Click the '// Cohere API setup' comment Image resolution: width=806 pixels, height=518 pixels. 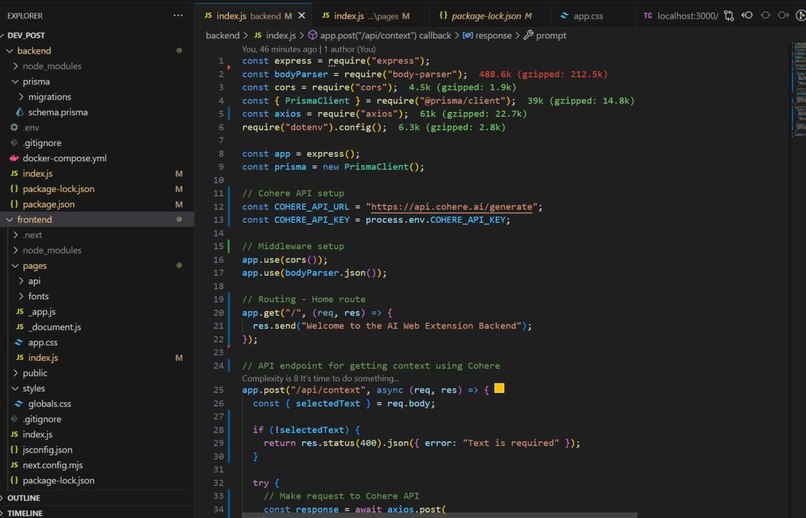[x=293, y=193]
